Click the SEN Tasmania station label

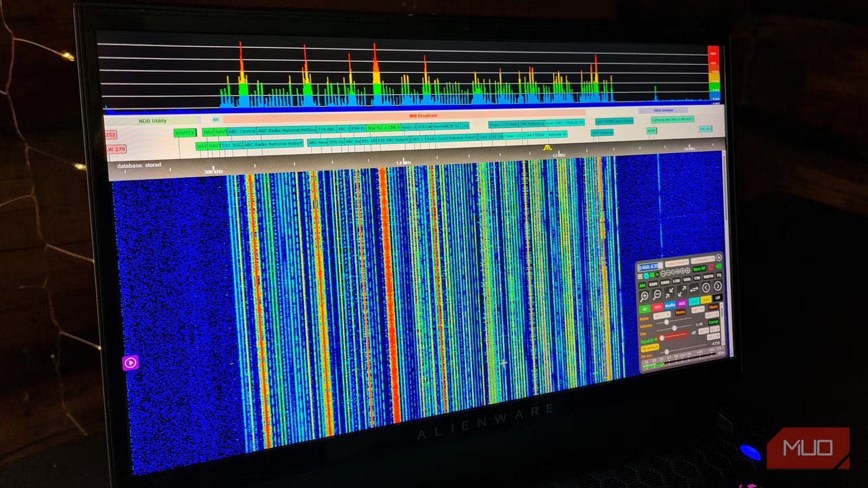pos(602,133)
